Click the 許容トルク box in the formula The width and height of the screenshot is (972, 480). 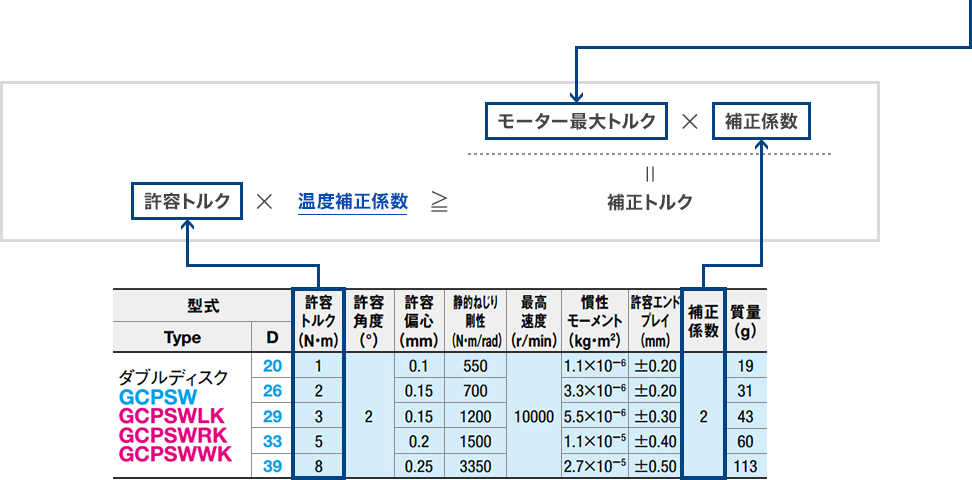pos(188,202)
